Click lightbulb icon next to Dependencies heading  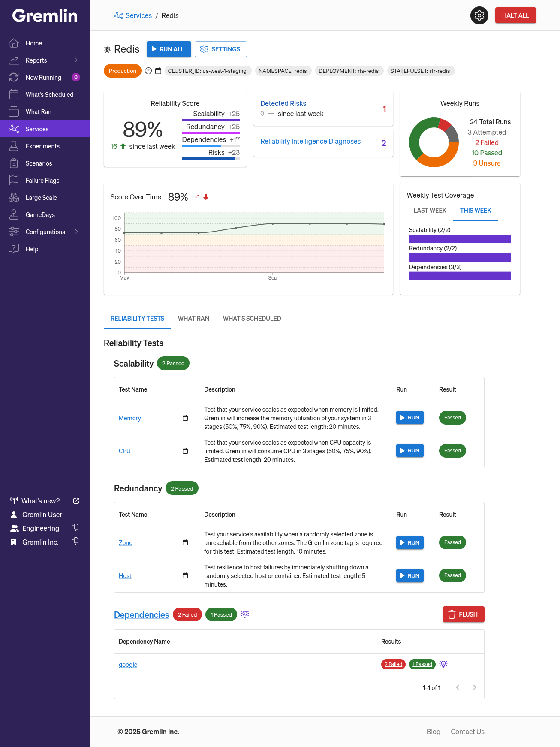245,614
